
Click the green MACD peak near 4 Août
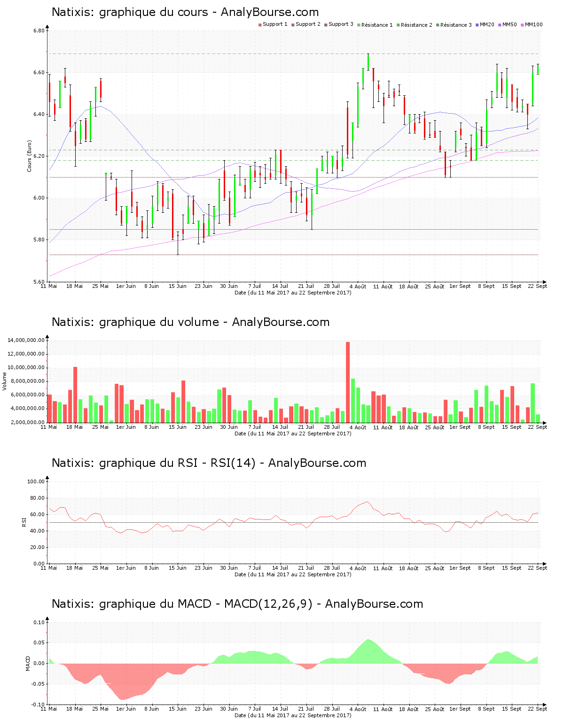pyautogui.click(x=368, y=651)
